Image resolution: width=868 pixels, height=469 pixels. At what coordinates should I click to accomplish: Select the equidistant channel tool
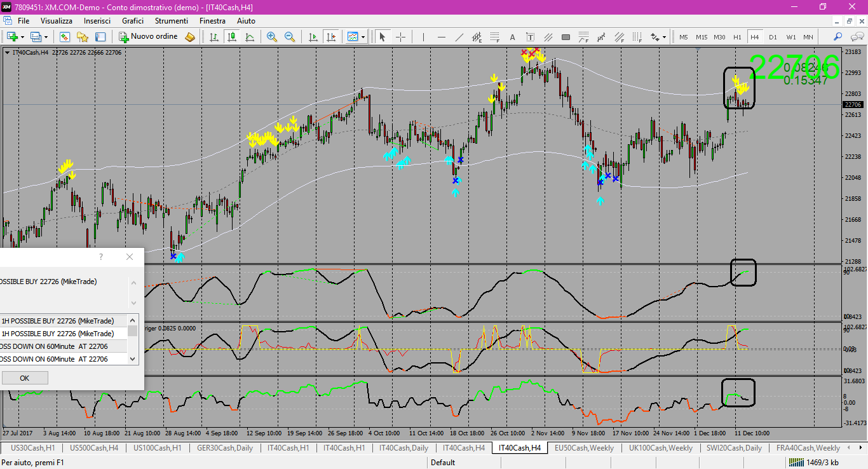[477, 37]
